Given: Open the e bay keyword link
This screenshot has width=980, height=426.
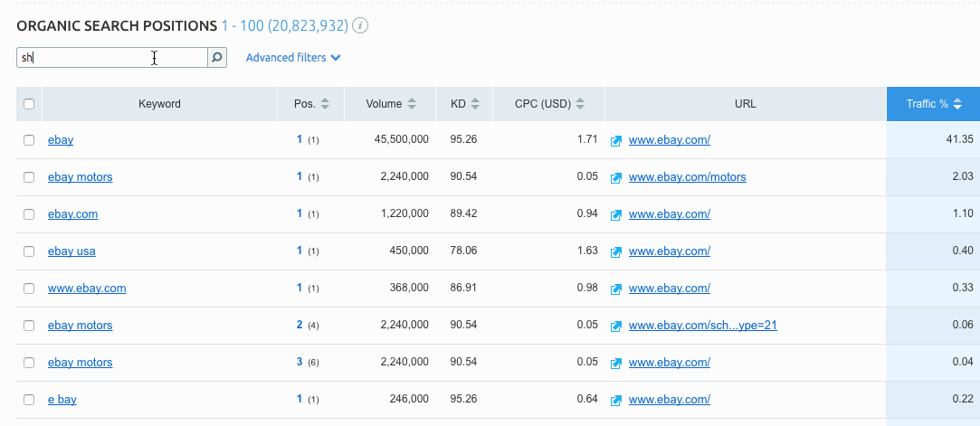Looking at the screenshot, I should [62, 400].
